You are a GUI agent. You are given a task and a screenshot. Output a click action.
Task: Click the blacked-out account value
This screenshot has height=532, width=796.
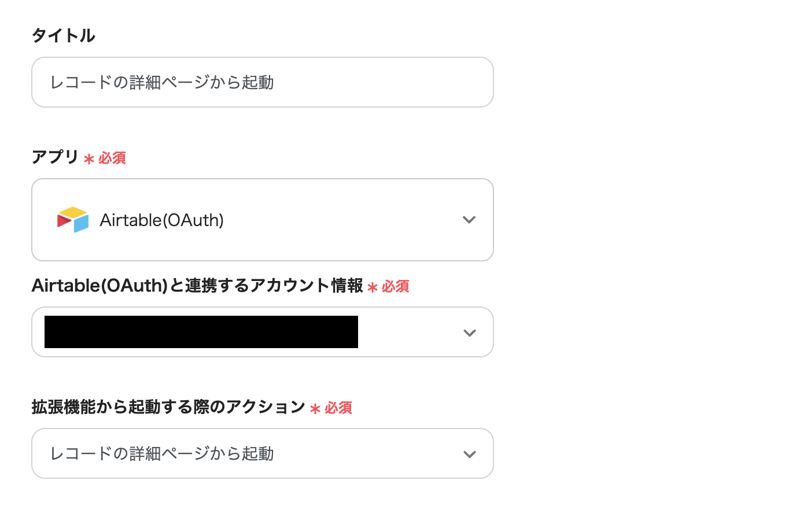coord(201,332)
